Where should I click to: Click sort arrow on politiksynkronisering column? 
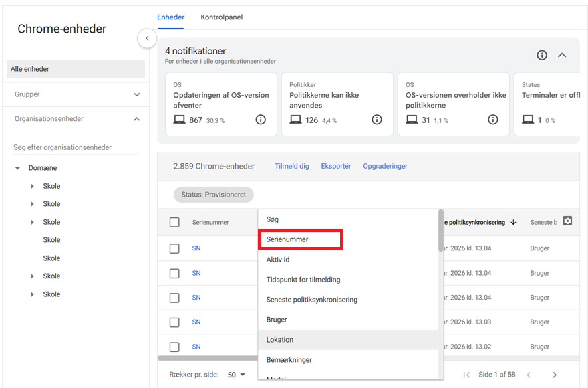coord(513,222)
